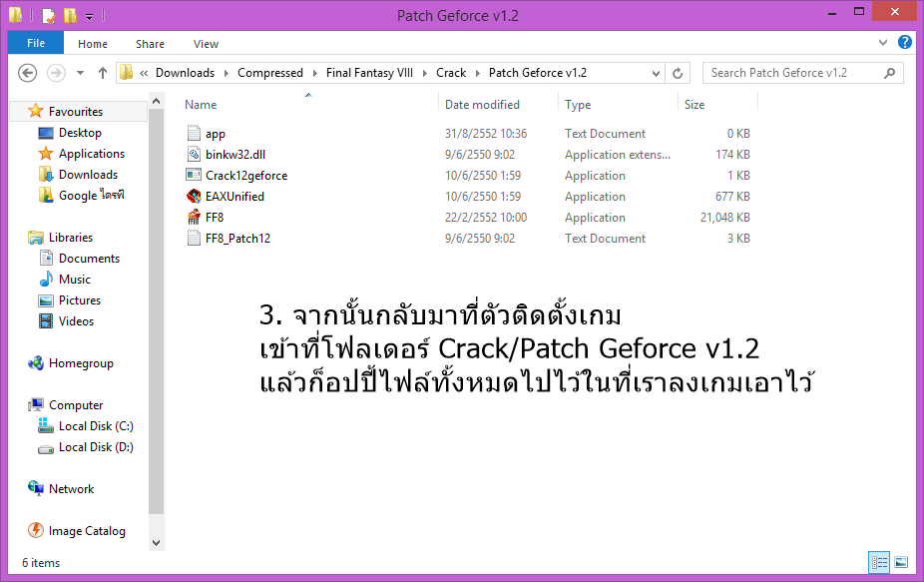Sort by the Size column header
This screenshot has height=582, width=924.
coord(694,105)
